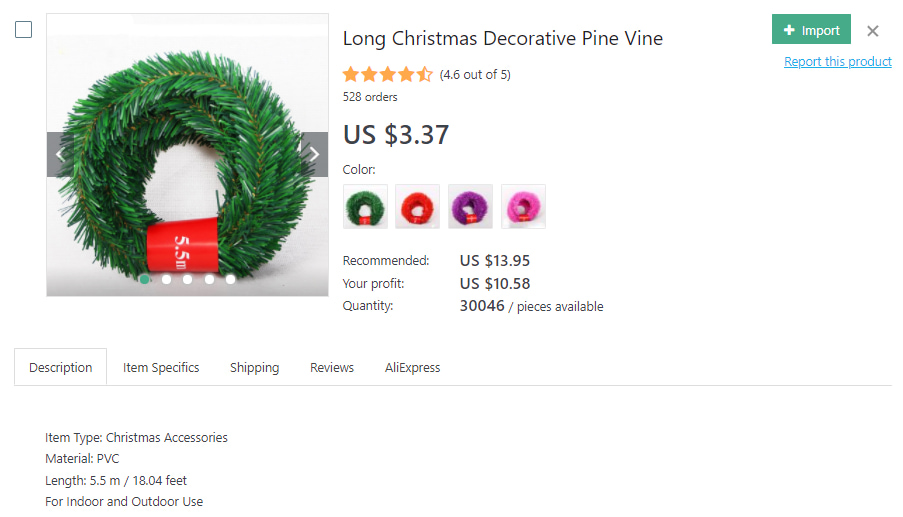Open the Shipping tab
The image size is (903, 517).
254,367
